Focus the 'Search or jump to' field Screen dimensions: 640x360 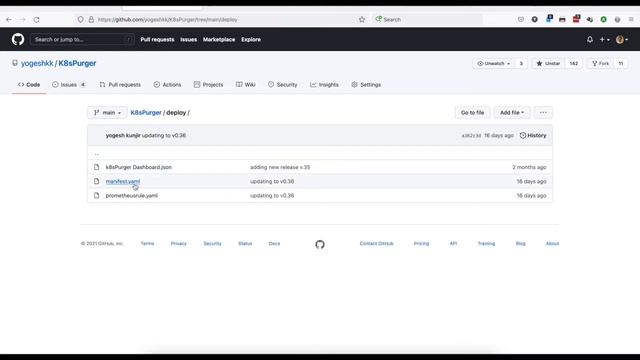pos(82,40)
